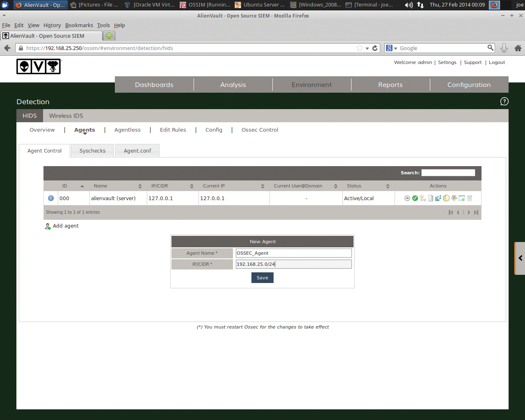The height and width of the screenshot is (420, 525).
Task: Sort by Current User@Domain column
Action: click(306, 186)
